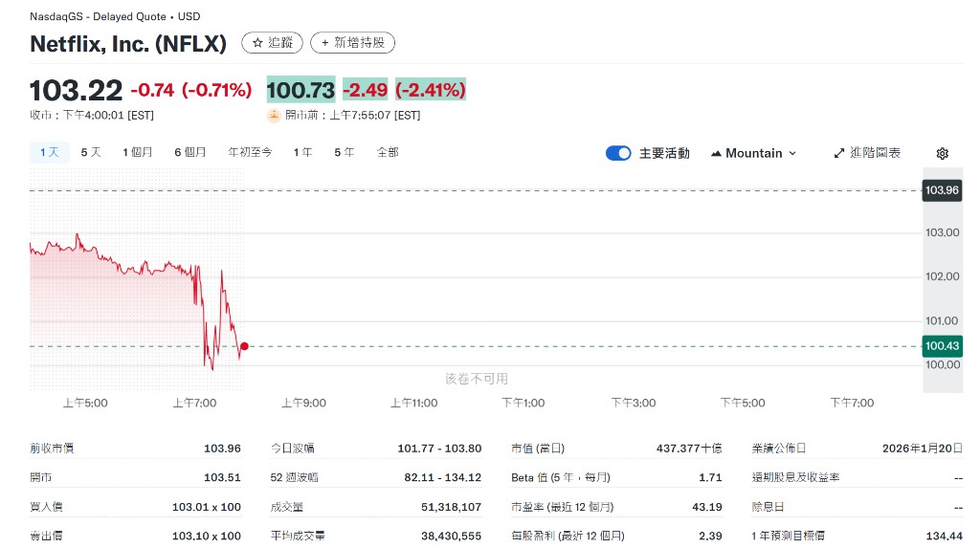Click the red current-price dot on chart
The width and height of the screenshot is (980, 548).
tap(245, 346)
